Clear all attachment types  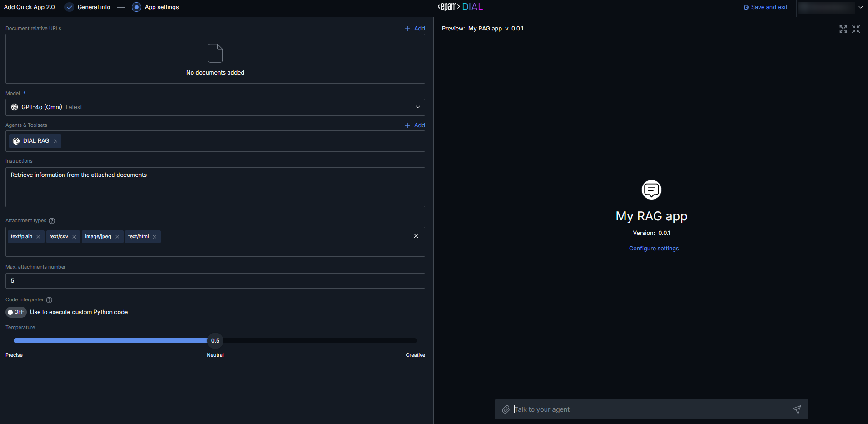(416, 236)
